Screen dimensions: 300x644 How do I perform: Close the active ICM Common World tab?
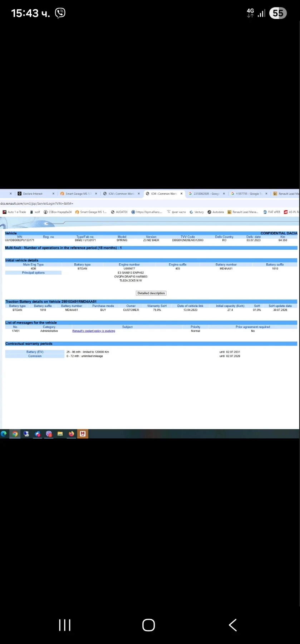[x=181, y=194]
